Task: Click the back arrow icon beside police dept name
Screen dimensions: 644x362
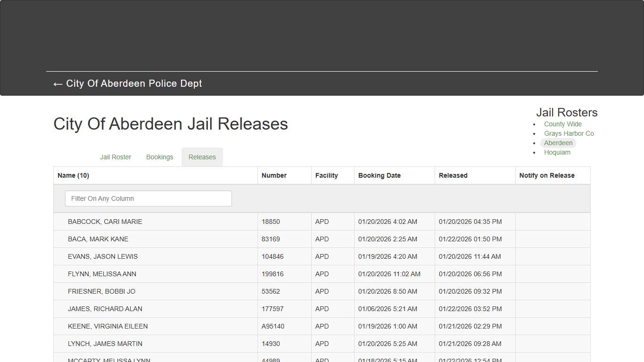Action: (x=57, y=84)
